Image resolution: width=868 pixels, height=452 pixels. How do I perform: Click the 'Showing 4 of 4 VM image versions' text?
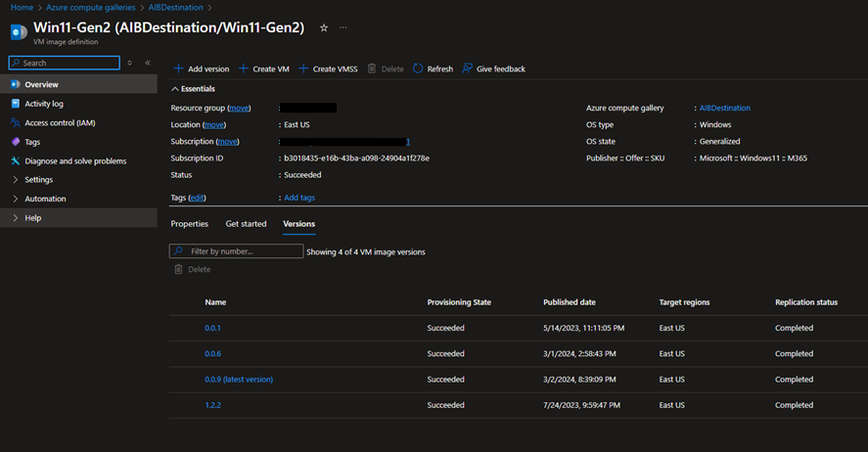coord(366,251)
